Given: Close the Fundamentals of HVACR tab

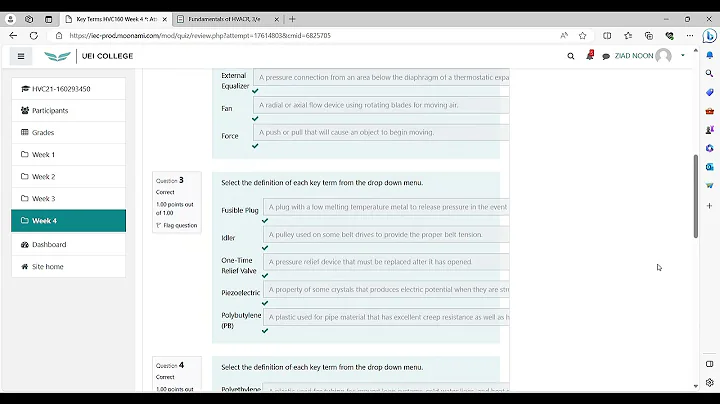Looking at the screenshot, I should click(x=276, y=19).
